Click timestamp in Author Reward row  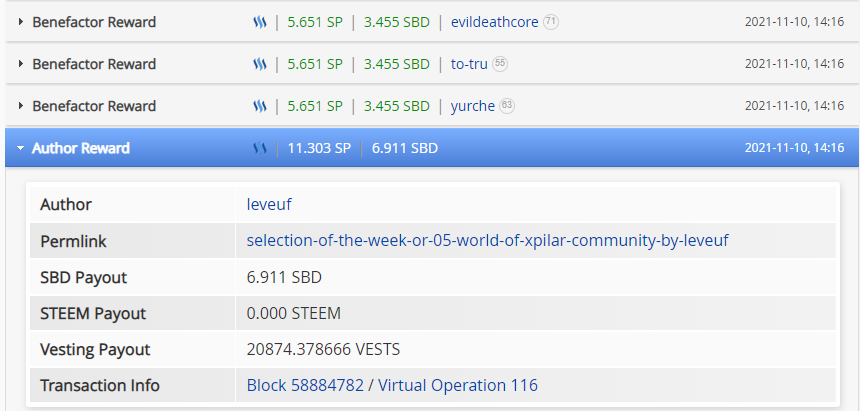click(x=794, y=148)
